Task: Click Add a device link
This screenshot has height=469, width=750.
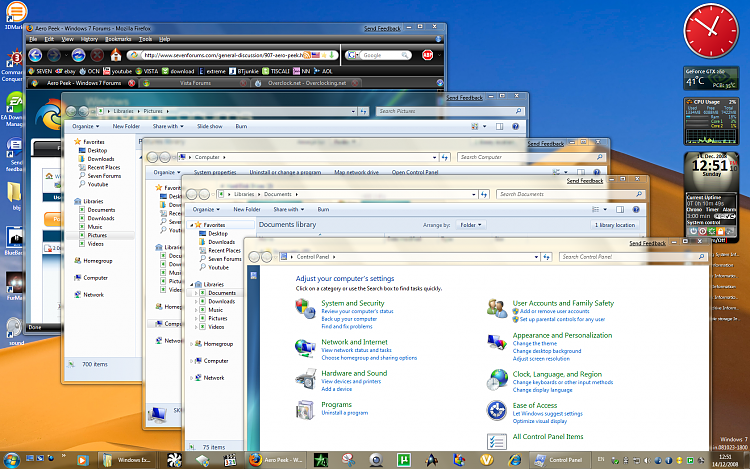Action: pyautogui.click(x=336, y=389)
